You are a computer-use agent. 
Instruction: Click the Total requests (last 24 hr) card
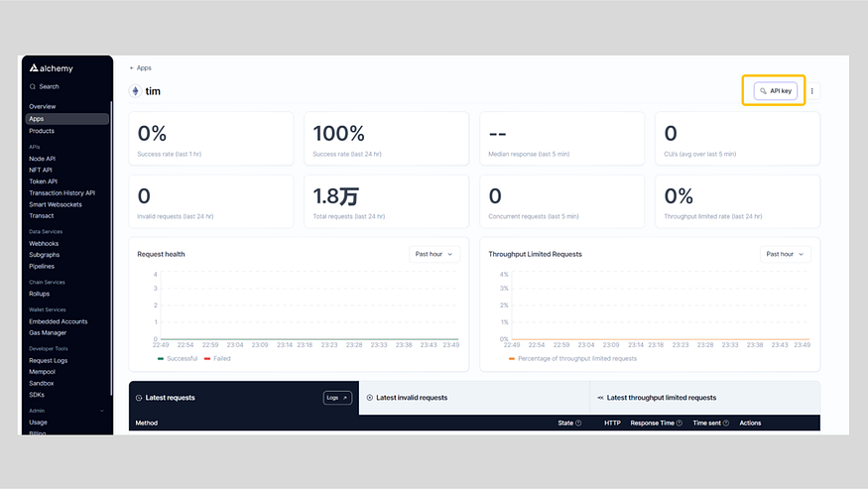pos(387,201)
